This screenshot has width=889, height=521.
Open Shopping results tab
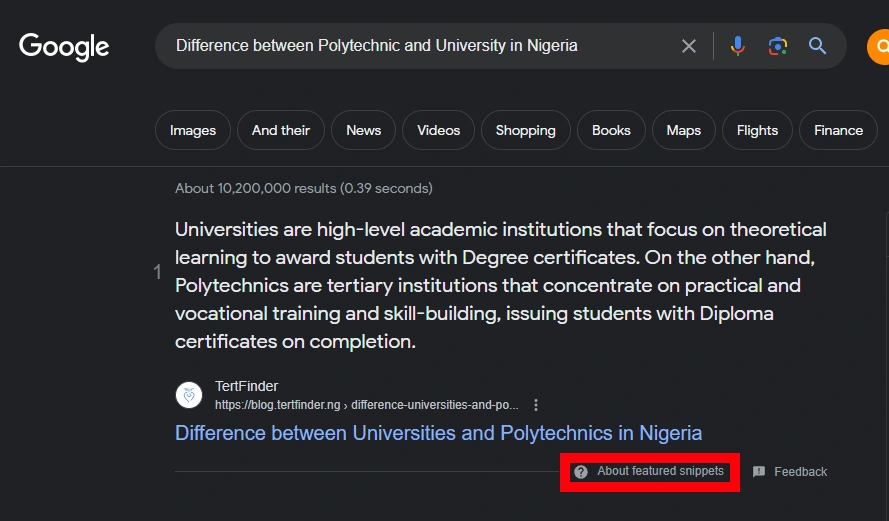click(x=526, y=130)
